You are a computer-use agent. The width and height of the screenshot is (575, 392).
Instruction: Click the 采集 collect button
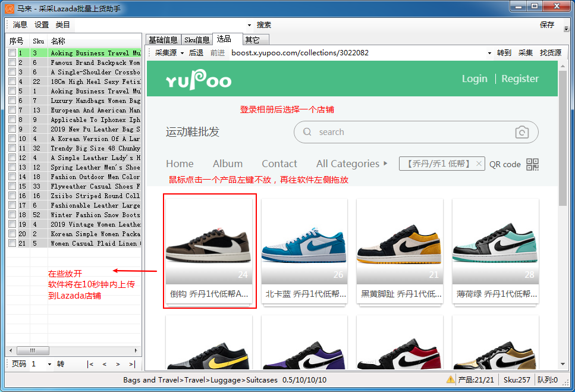tap(526, 53)
